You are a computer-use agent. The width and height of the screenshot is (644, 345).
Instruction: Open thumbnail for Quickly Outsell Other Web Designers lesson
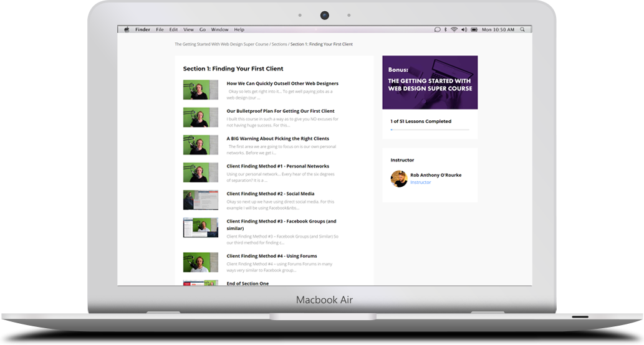(x=200, y=90)
